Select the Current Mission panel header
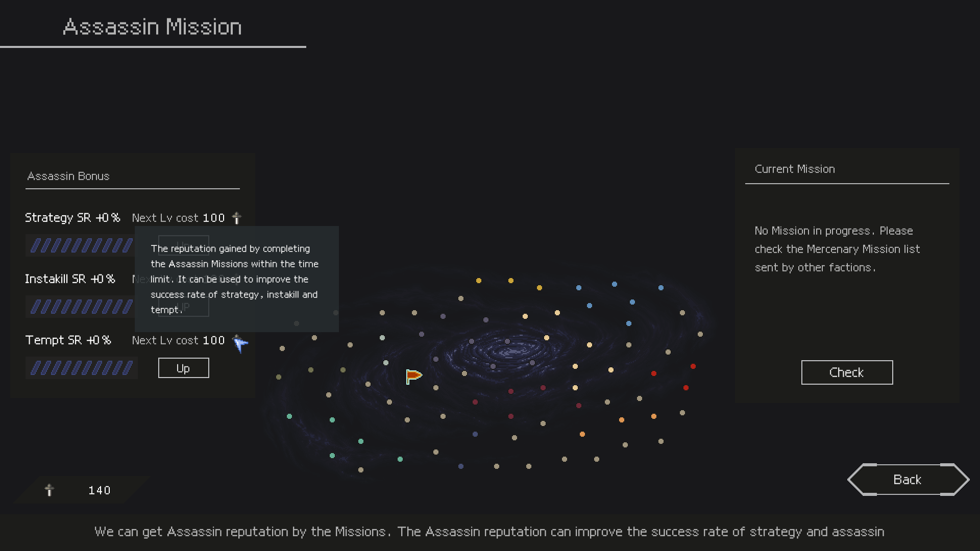The width and height of the screenshot is (980, 551). click(795, 169)
